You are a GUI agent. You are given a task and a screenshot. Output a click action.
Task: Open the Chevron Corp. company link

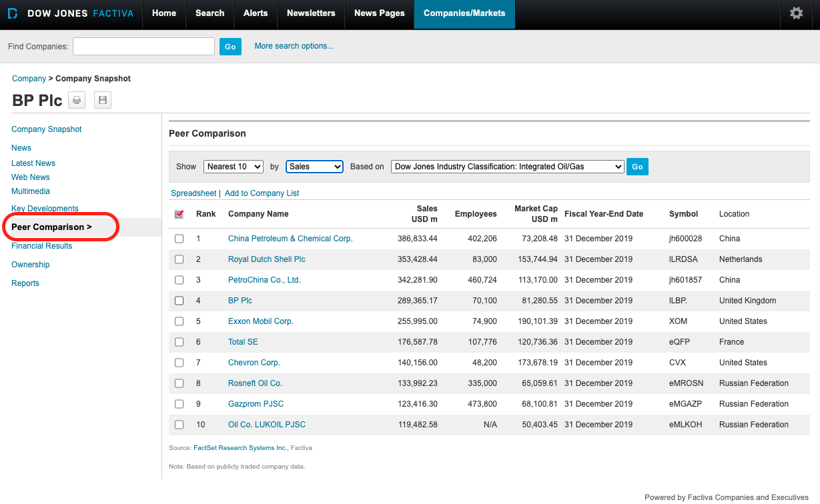click(254, 363)
